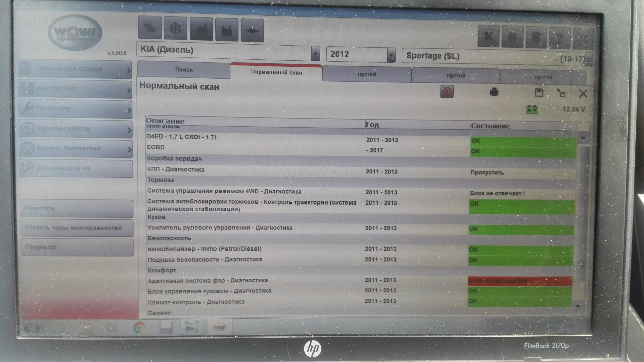Open the Windows Start button
644x362 pixels.
(31, 328)
